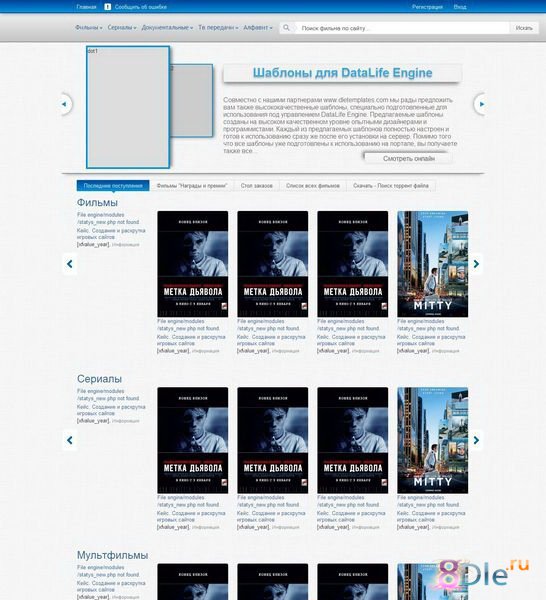Click Кейс link under Мультфильмы heading
The width and height of the screenshot is (546, 600).
pyautogui.click(x=111, y=586)
